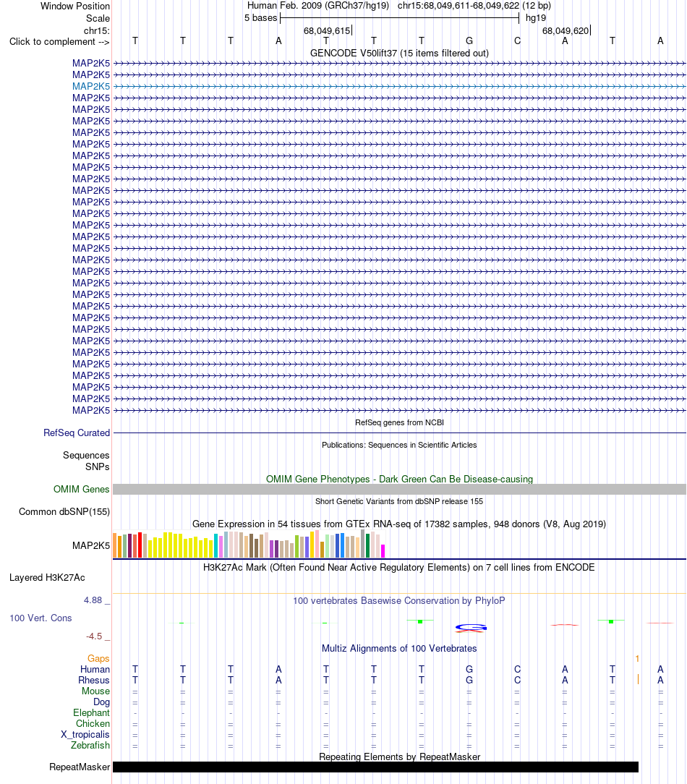This screenshot has width=687, height=784.
Task: Open 'Publications: Sequences in Scientific Articles' title
Action: pyautogui.click(x=399, y=445)
